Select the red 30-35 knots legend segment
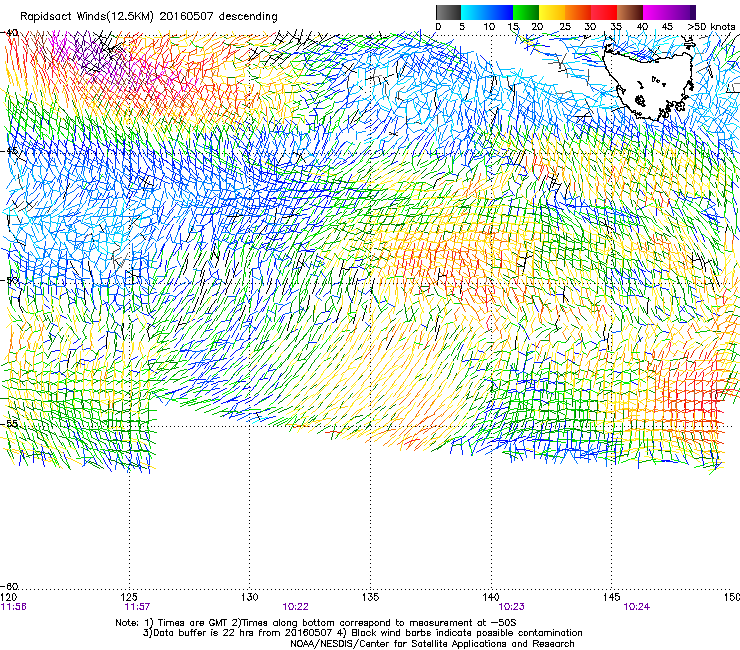Viewport: 740px width, 650px height. (x=604, y=12)
